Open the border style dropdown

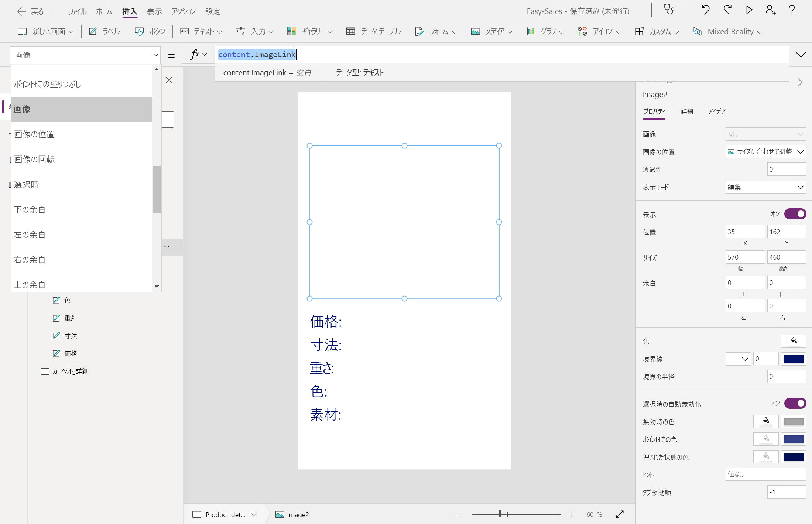pos(738,359)
